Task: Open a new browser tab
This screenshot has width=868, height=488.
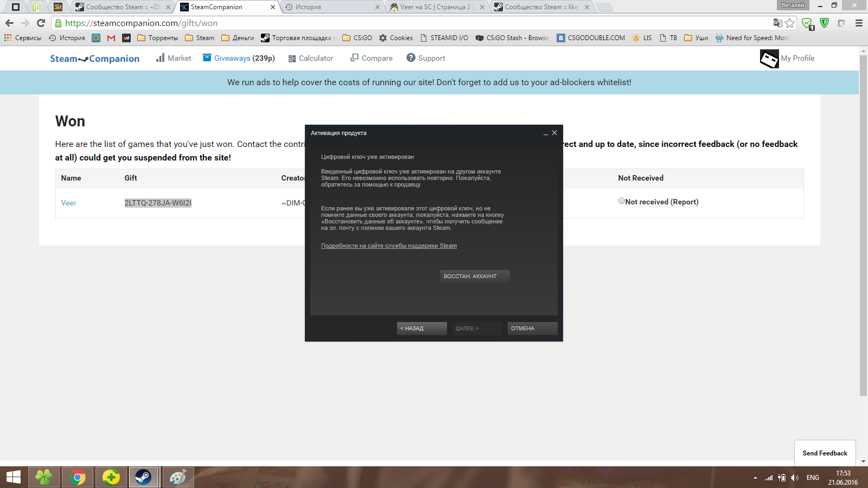Action: coord(604,7)
